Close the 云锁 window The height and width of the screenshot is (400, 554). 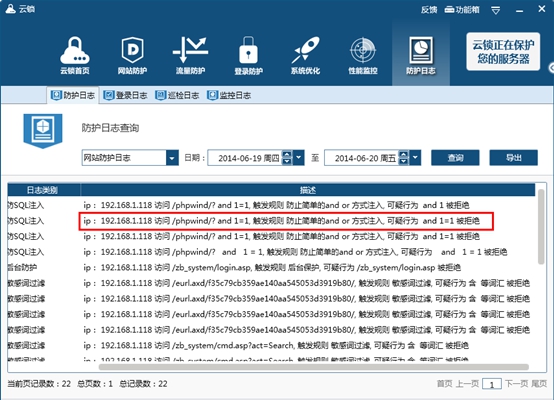(x=542, y=9)
